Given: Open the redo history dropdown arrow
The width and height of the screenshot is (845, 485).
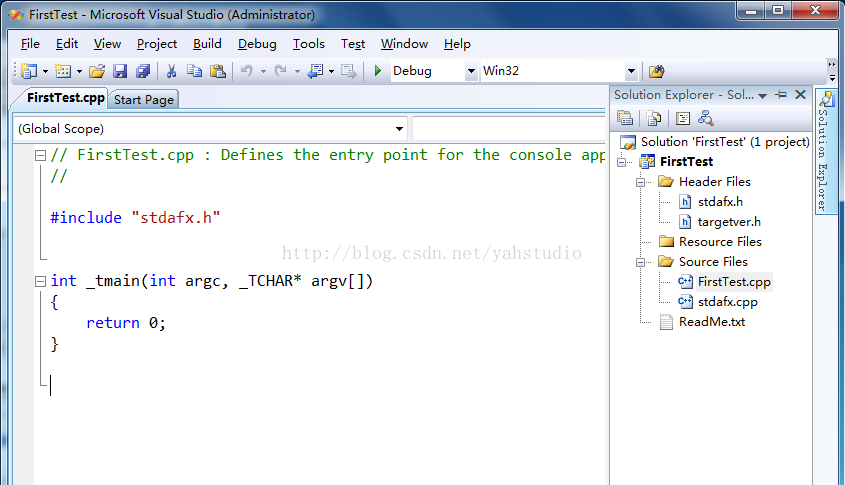Looking at the screenshot, I should tap(297, 71).
